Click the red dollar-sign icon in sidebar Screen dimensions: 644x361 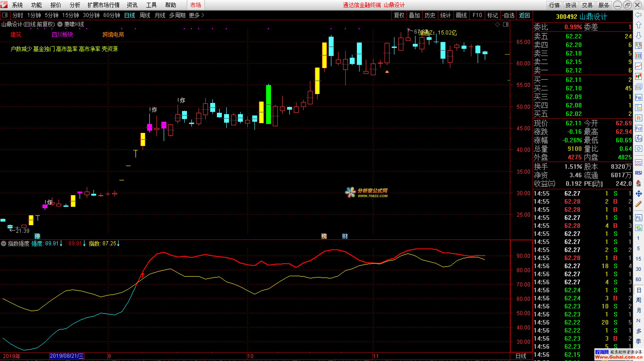638,183
